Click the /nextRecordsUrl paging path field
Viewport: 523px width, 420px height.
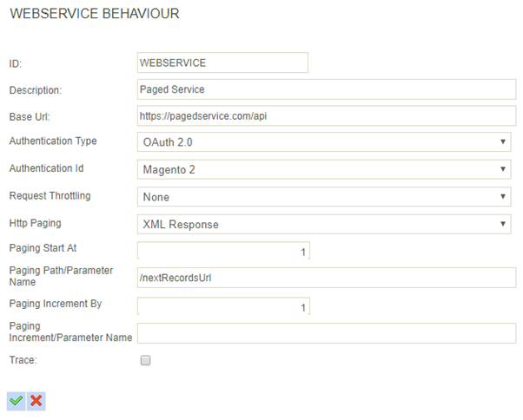(x=327, y=277)
